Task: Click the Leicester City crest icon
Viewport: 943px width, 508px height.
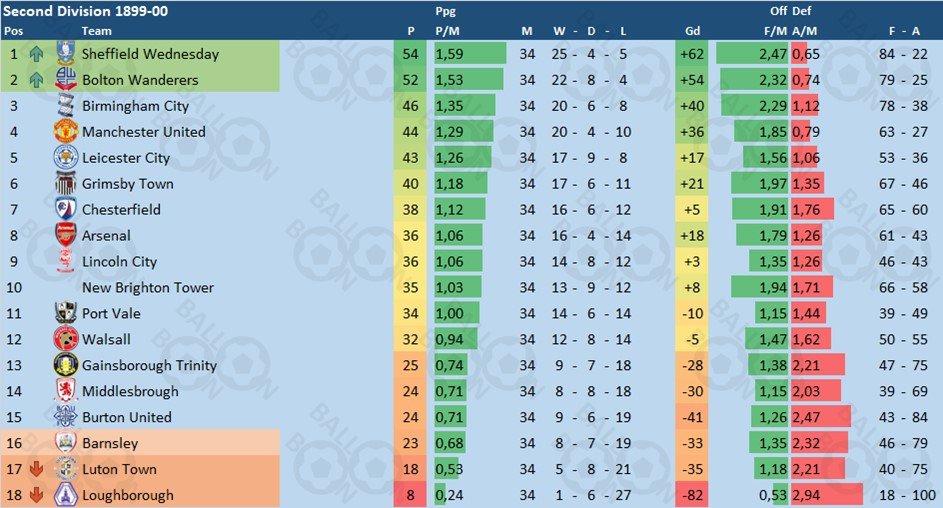Action: click(66, 158)
